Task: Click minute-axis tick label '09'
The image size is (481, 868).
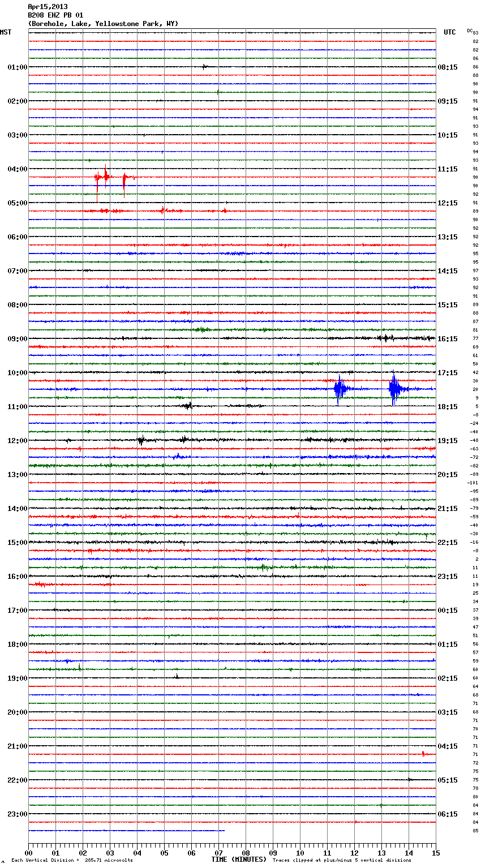Action: (x=273, y=853)
